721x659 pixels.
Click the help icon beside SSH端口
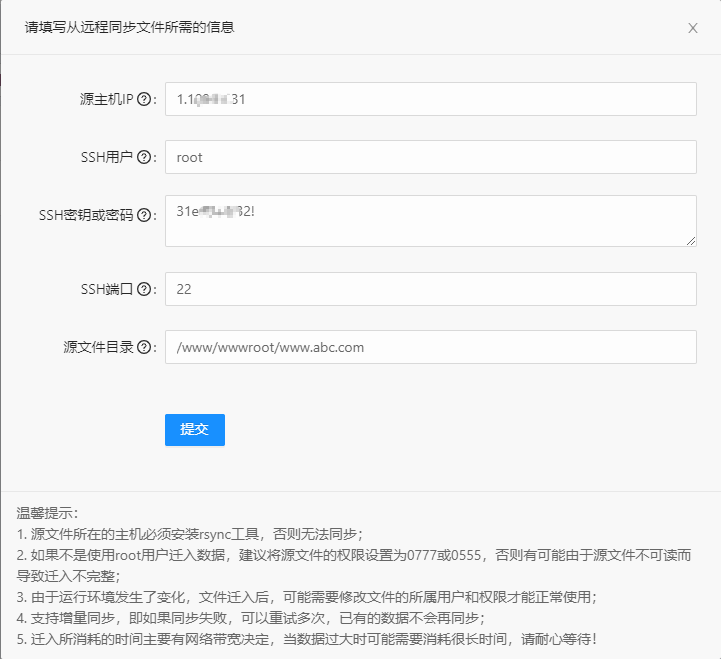point(144,289)
